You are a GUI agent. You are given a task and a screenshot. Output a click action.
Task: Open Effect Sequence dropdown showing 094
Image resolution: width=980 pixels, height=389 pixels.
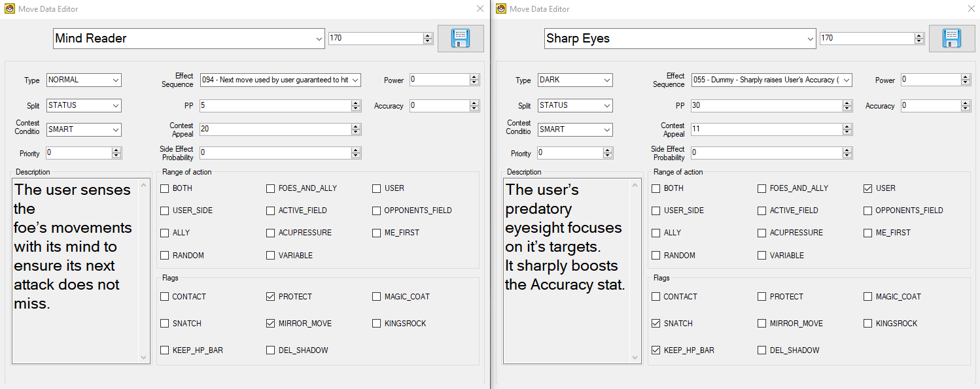355,80
